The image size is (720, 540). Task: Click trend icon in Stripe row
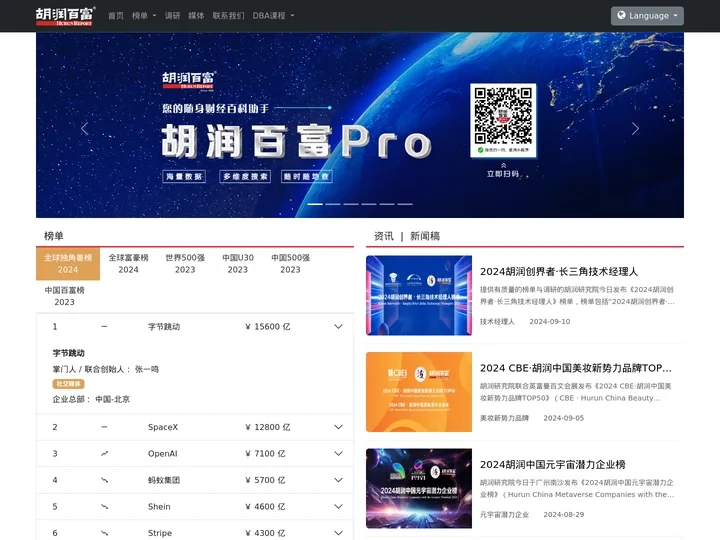104,533
